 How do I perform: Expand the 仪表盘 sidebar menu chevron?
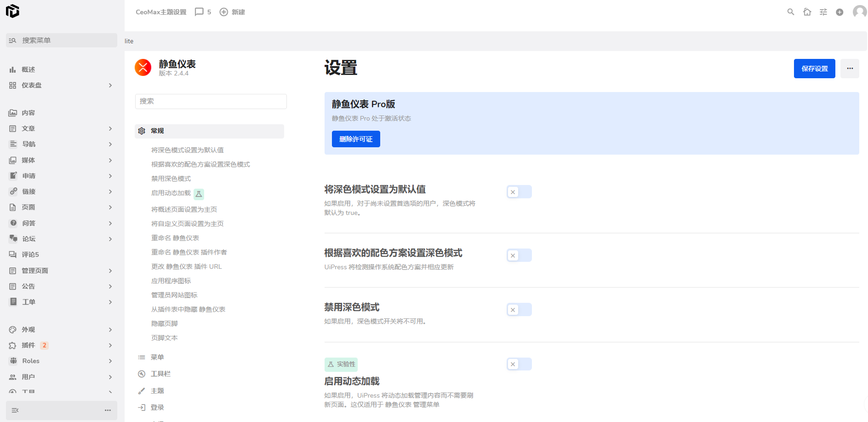click(x=110, y=85)
